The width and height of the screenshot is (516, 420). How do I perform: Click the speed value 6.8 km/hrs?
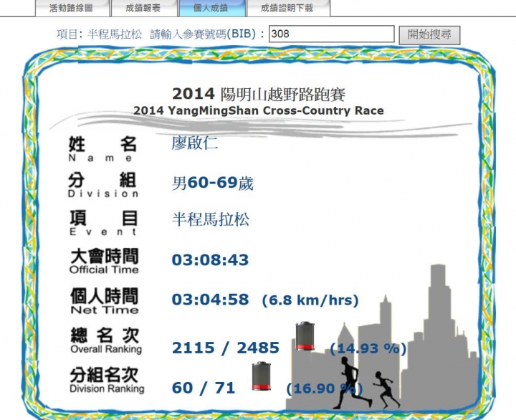click(x=310, y=300)
